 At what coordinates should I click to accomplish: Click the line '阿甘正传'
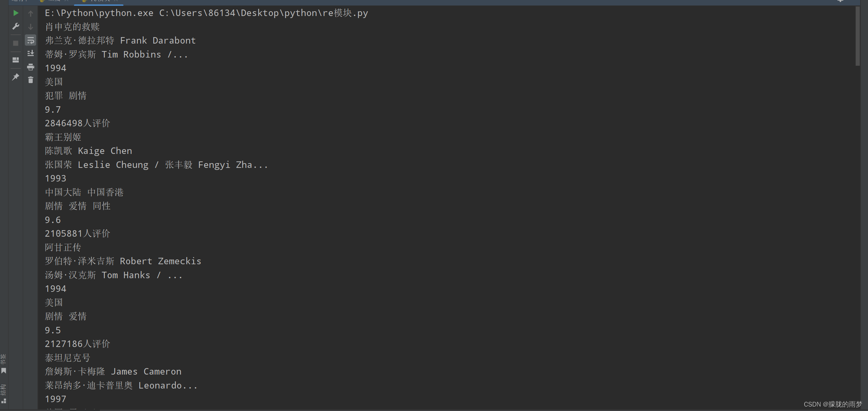[63, 248]
